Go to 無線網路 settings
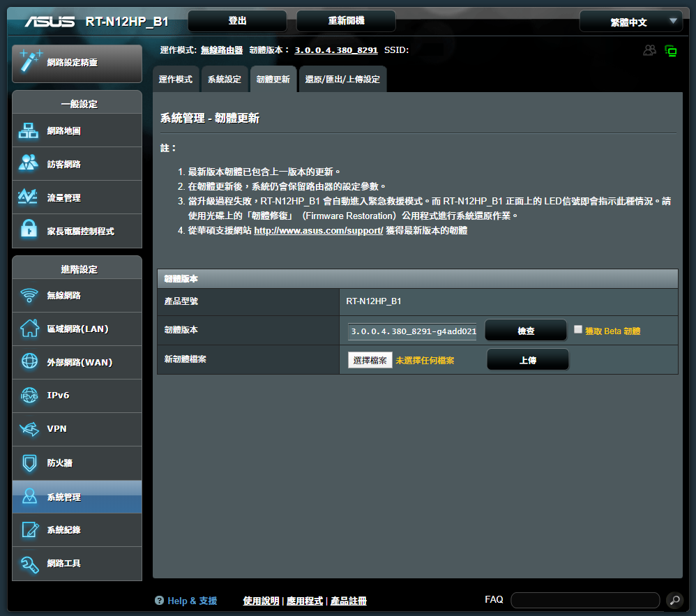Viewport: 696px width, 616px height. pos(77,295)
